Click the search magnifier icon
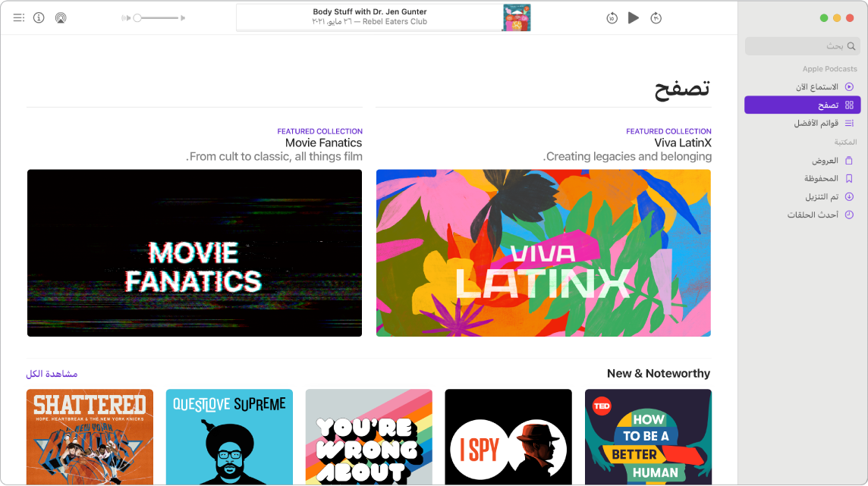The width and height of the screenshot is (868, 486). coord(851,45)
